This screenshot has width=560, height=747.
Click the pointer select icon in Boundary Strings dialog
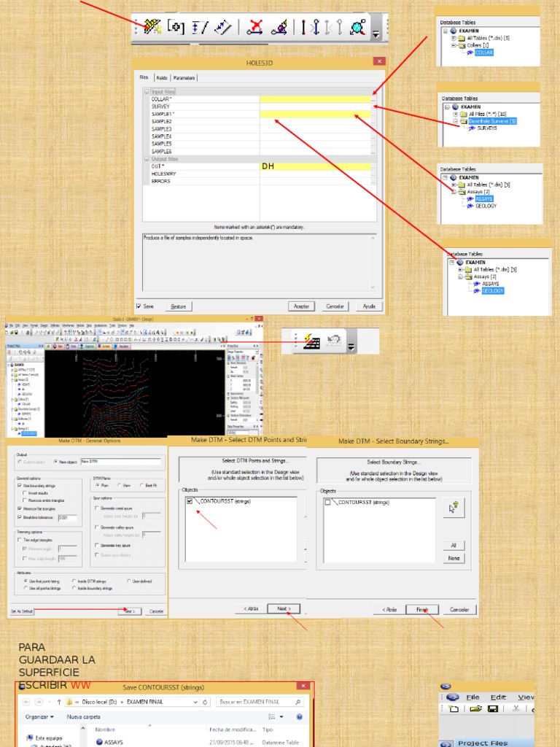[454, 508]
